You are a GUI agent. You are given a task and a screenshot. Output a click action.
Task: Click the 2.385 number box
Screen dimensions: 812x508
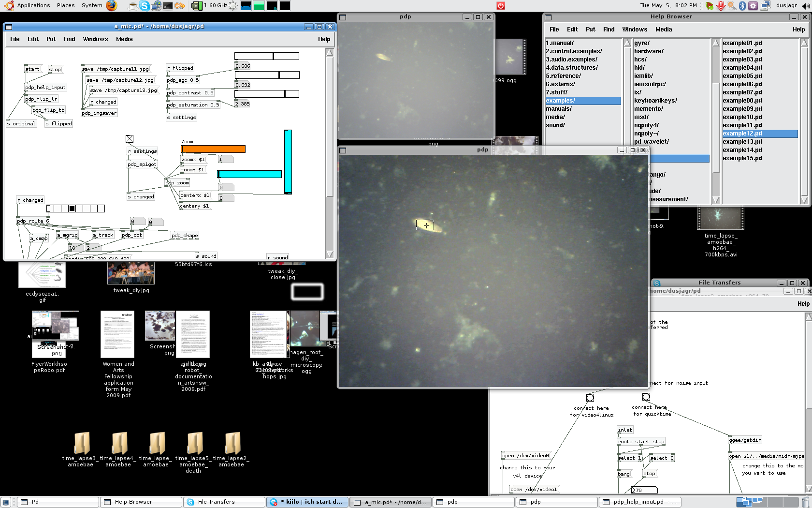click(x=242, y=104)
